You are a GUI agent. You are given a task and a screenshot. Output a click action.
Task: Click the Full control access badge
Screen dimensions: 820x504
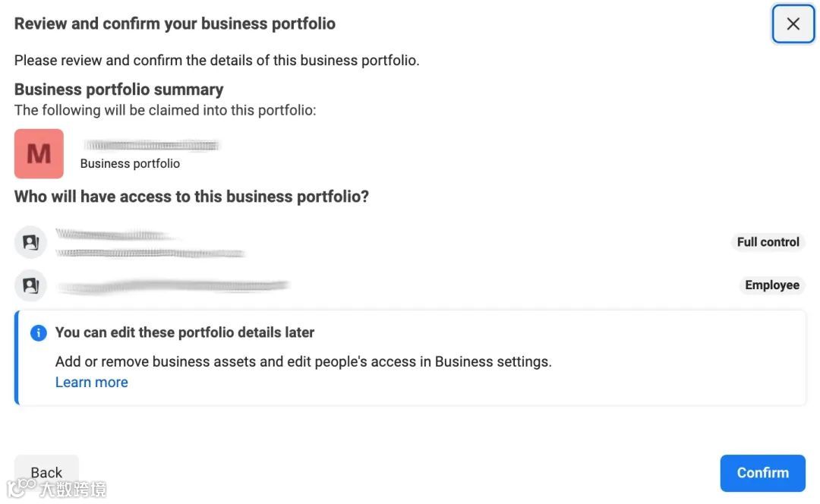(768, 242)
